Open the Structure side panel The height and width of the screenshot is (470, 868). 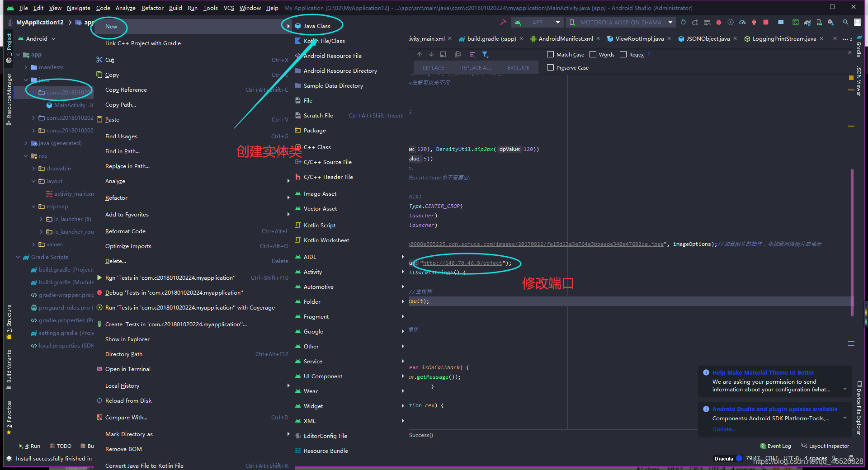coord(9,322)
